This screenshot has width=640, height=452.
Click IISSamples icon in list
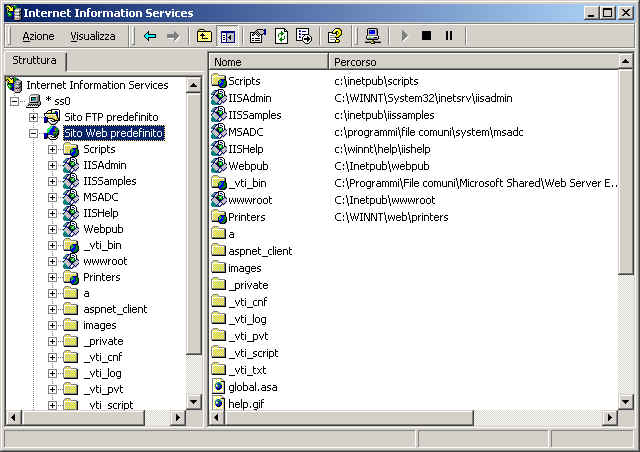[219, 115]
